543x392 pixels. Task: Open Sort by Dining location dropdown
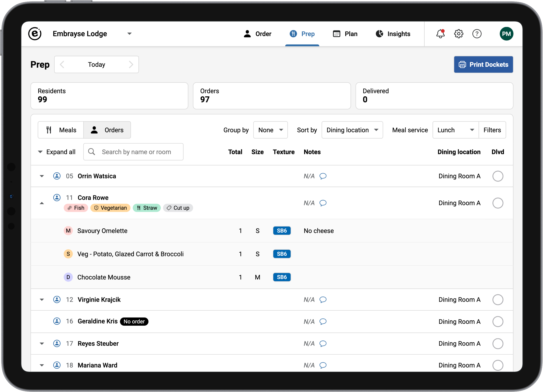tap(352, 130)
